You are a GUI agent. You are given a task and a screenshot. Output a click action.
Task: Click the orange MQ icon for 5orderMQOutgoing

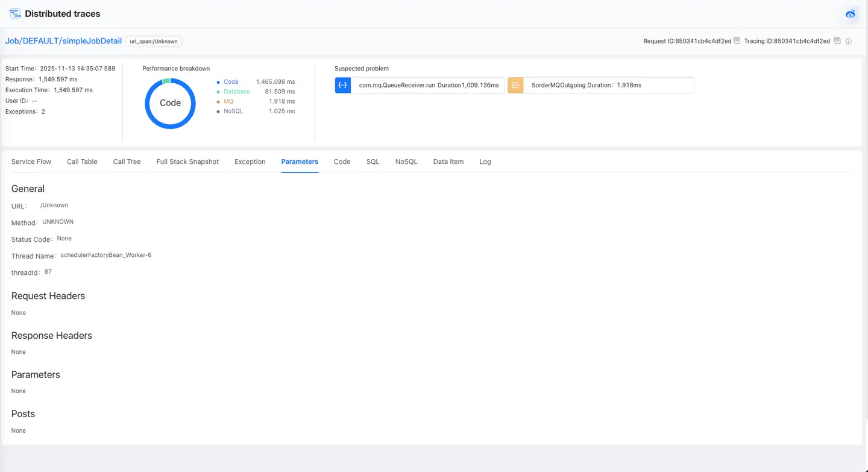pyautogui.click(x=515, y=86)
